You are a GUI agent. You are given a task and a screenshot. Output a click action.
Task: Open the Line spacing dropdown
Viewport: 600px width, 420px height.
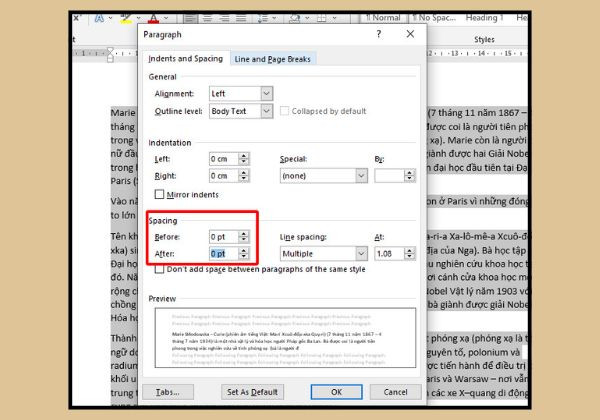pos(361,253)
